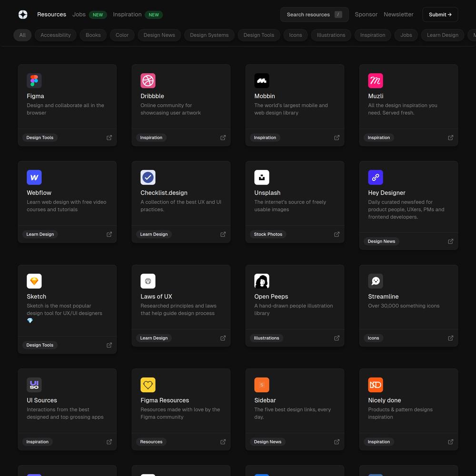
Task: Open external link on Figma card
Action: coord(109,138)
